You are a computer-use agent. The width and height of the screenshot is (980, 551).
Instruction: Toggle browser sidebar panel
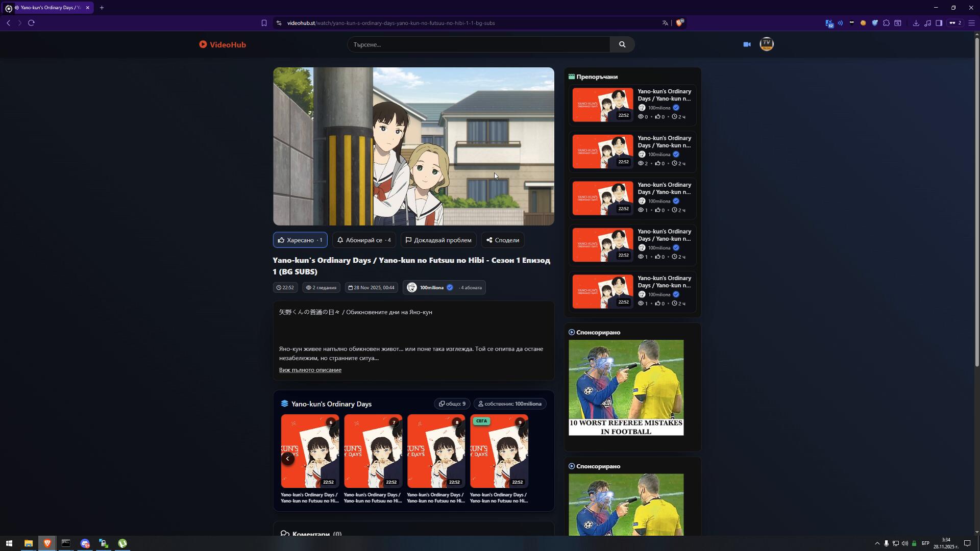[939, 23]
